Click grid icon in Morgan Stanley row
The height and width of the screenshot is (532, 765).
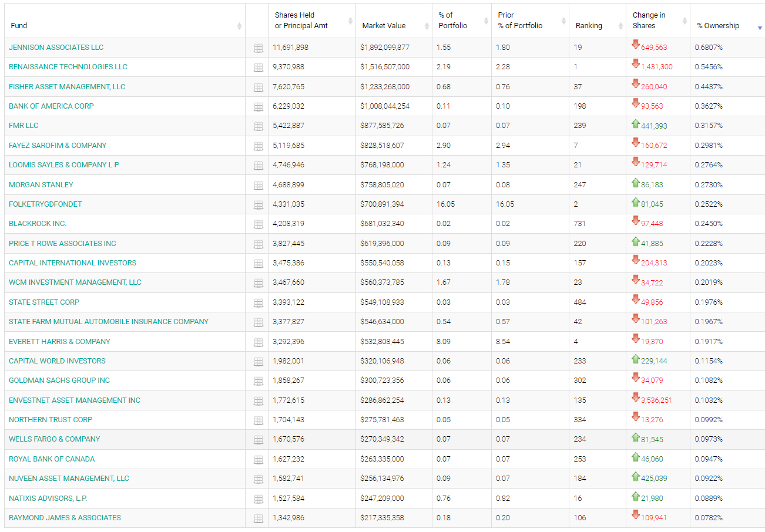[x=259, y=186]
